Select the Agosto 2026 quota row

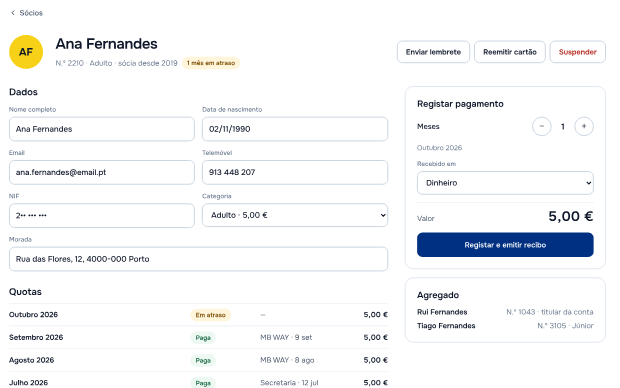point(198,360)
